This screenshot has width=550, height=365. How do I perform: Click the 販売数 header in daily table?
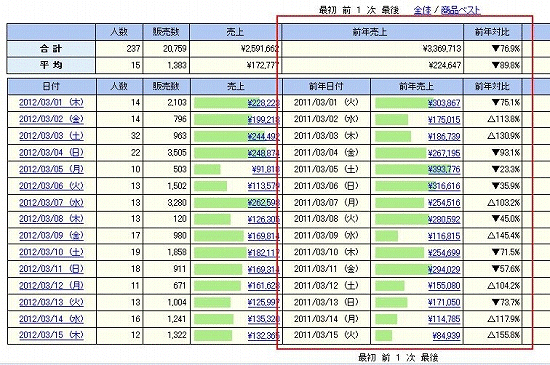point(166,86)
